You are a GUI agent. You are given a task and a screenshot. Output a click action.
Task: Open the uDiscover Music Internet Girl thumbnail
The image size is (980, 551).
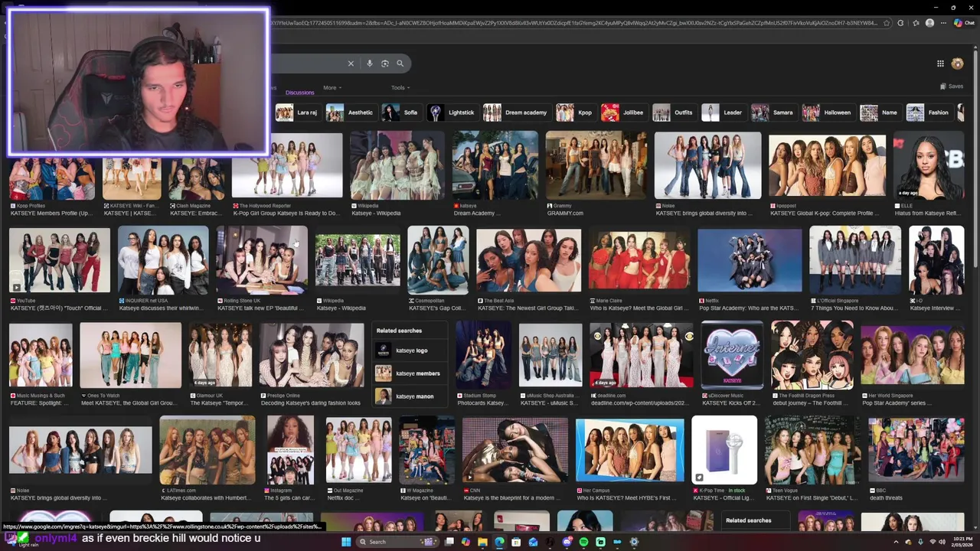pos(733,355)
